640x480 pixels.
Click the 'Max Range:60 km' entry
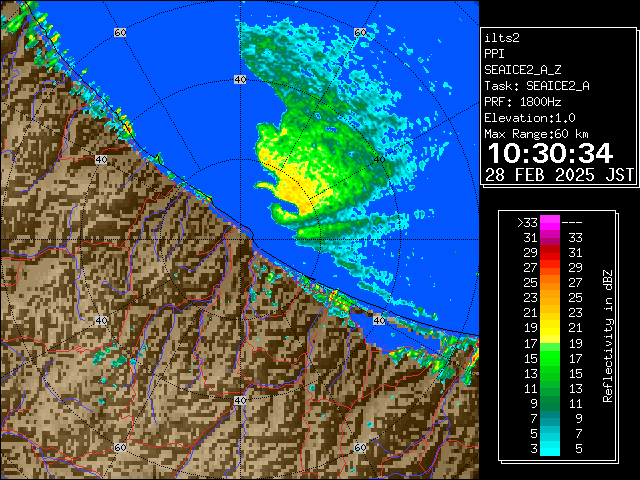[537, 134]
